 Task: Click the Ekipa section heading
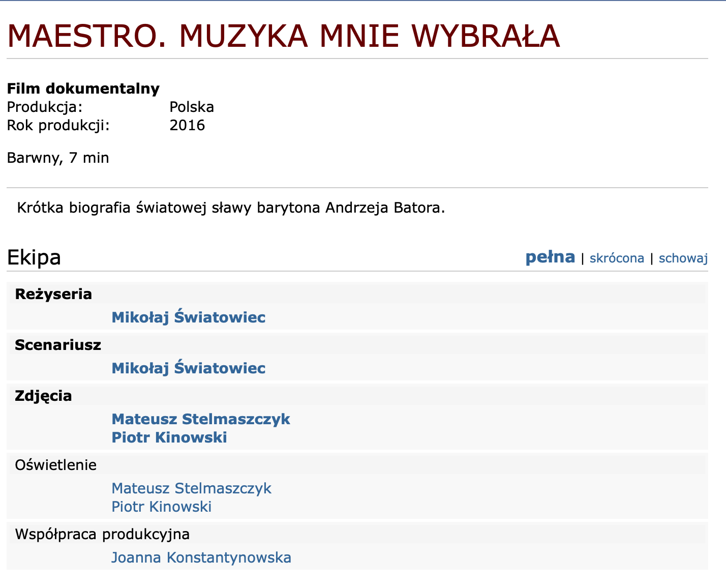pos(34,257)
